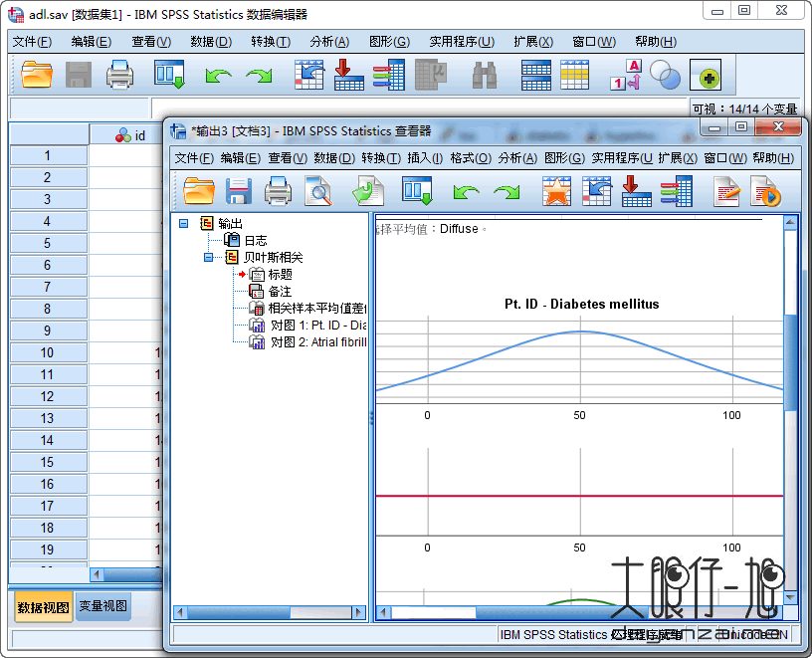Click the run script icon in Viewer
This screenshot has height=658, width=812.
[765, 191]
